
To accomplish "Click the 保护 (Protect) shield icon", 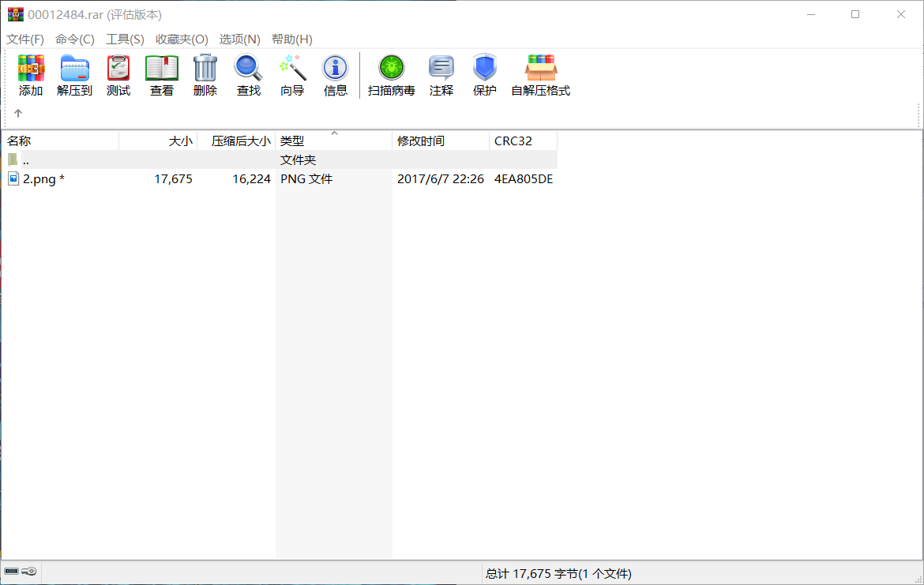I will (x=484, y=75).
